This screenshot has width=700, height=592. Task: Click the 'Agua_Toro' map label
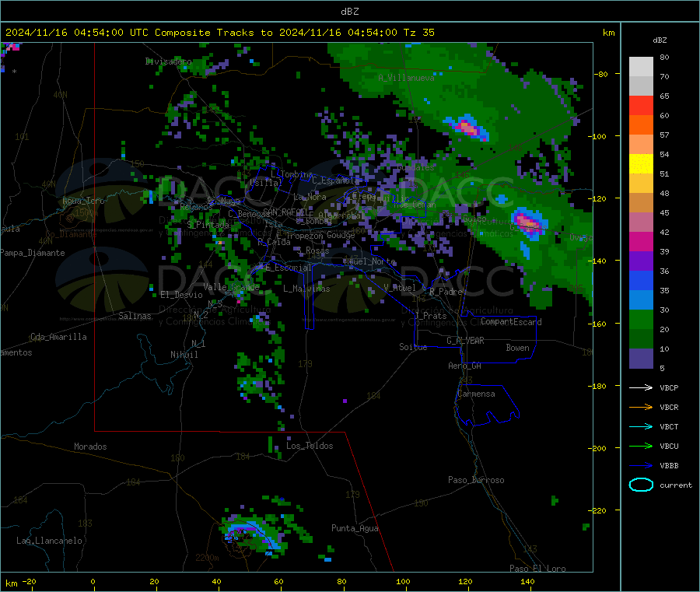coord(83,201)
